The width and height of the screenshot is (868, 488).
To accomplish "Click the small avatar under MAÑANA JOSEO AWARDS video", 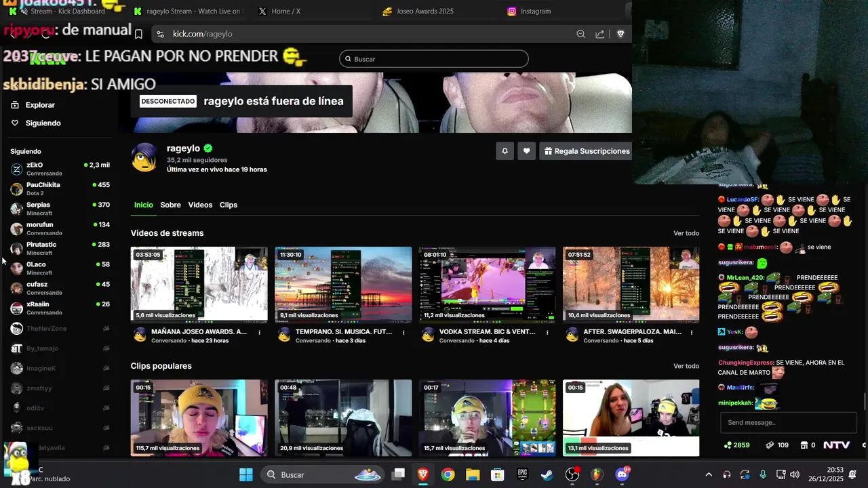I will coord(140,335).
